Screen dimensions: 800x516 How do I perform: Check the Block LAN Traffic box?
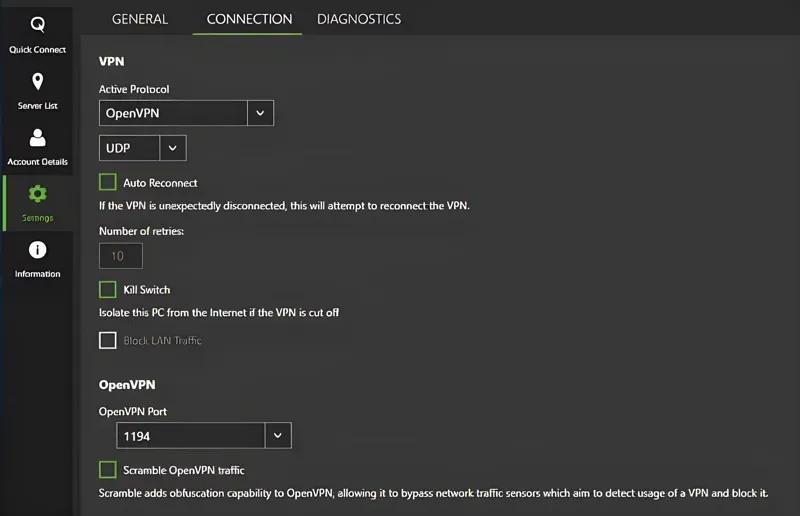pos(108,341)
